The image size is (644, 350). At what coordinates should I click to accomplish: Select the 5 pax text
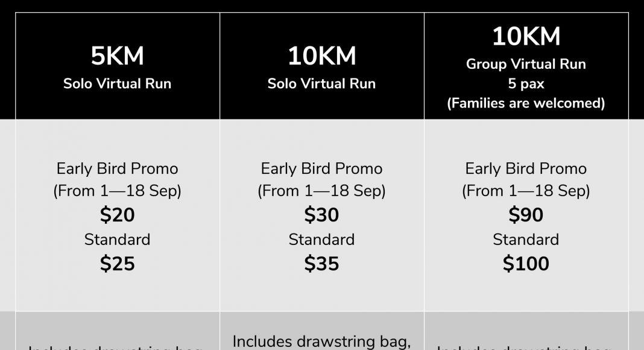[x=526, y=84]
